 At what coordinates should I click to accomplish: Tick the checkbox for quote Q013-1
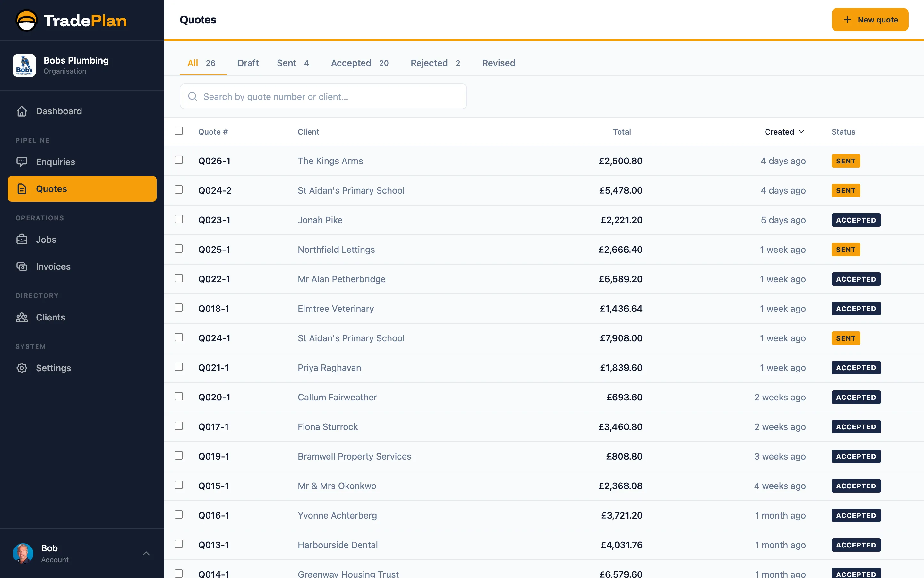[x=179, y=544]
